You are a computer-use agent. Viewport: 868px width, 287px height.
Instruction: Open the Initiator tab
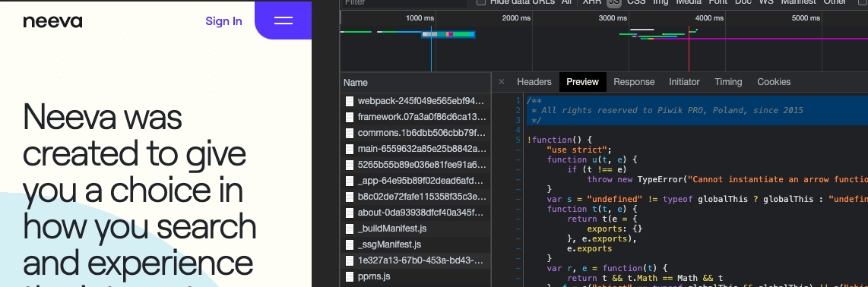684,82
